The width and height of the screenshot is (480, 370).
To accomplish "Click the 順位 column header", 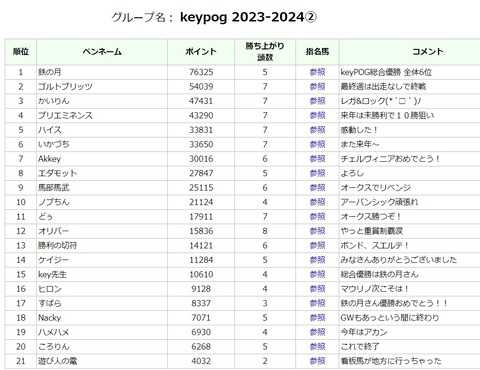I will coord(21,52).
